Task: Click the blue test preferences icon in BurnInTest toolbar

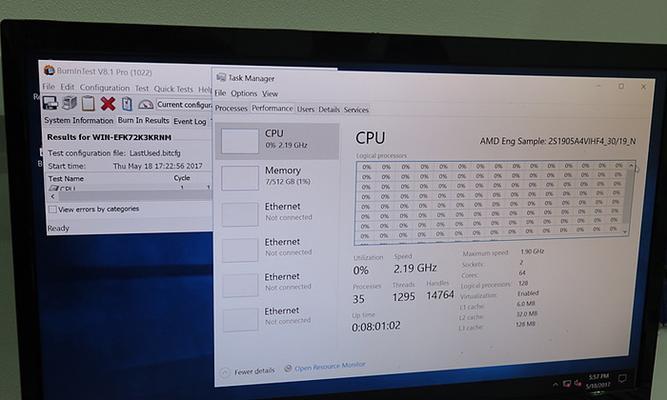Action: coord(127,104)
